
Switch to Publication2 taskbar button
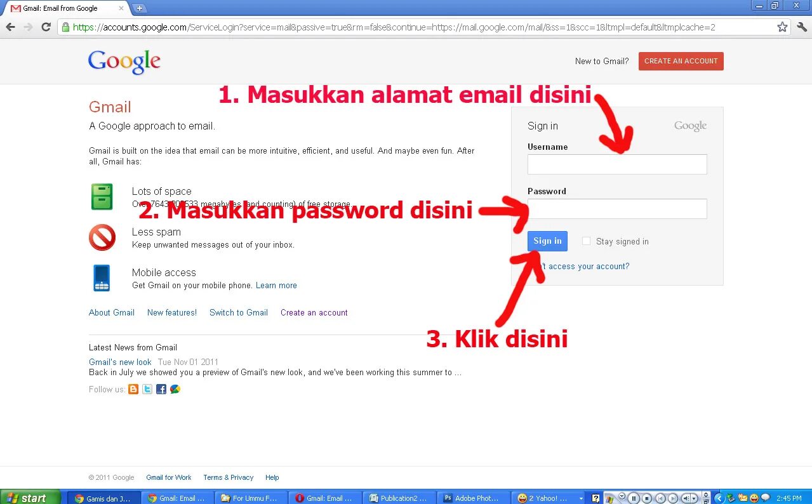pyautogui.click(x=398, y=498)
